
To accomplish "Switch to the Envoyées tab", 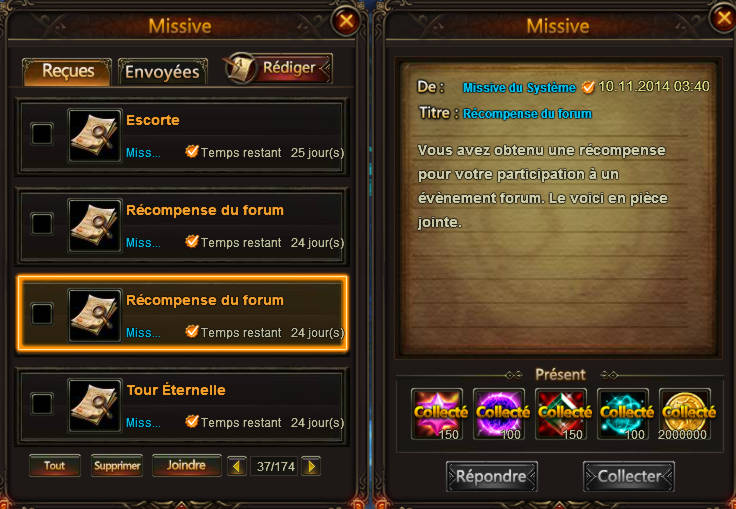I will (x=162, y=72).
